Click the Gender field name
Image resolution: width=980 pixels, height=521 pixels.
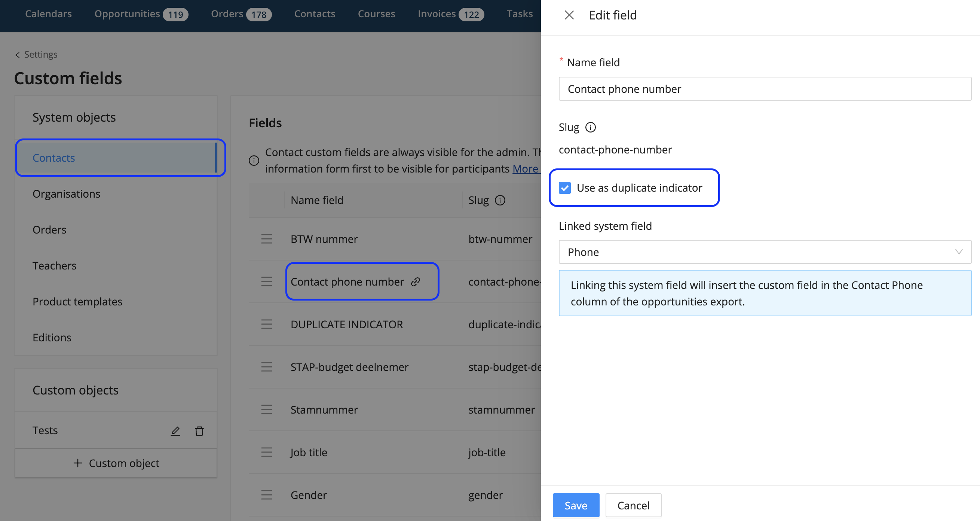click(309, 495)
